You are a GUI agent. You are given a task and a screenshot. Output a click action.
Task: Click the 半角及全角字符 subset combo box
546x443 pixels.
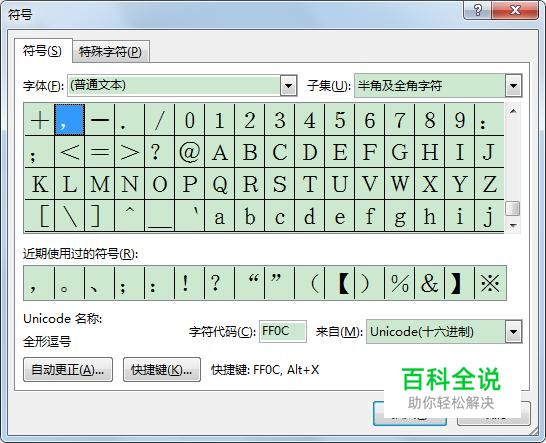tap(438, 85)
